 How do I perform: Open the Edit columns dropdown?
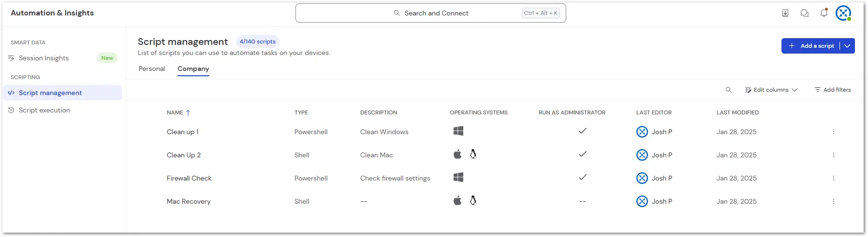click(x=771, y=90)
